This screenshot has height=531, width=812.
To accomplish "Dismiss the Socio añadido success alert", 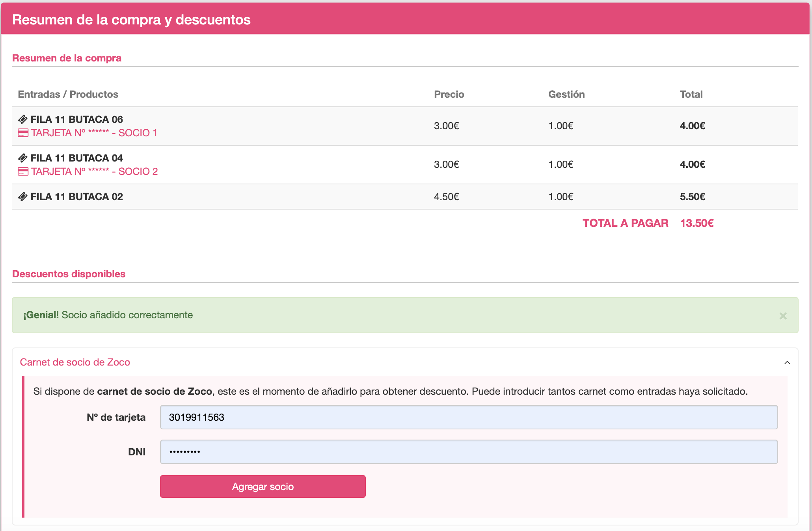I will tap(783, 316).
